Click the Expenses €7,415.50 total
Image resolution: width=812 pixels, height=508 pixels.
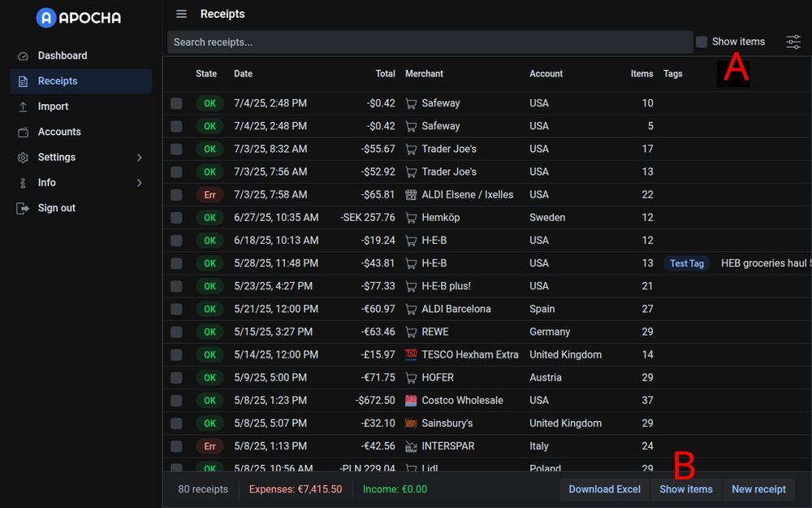click(296, 489)
